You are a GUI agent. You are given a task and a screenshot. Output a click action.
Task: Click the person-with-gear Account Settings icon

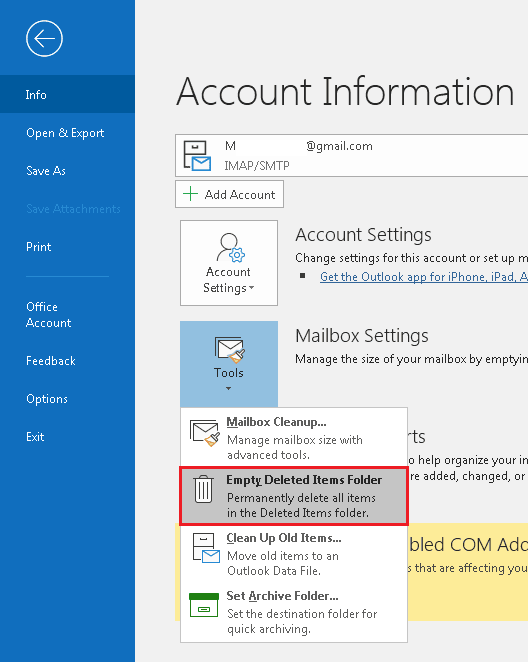230,248
